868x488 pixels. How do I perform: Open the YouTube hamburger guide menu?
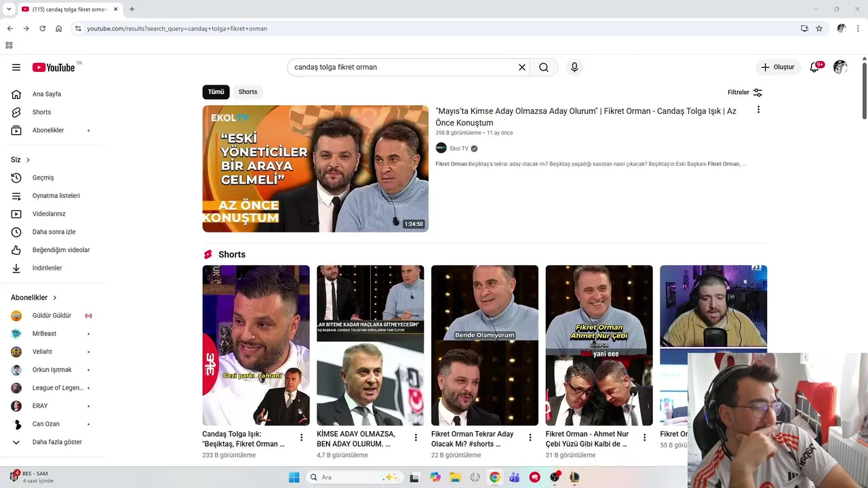pyautogui.click(x=16, y=67)
